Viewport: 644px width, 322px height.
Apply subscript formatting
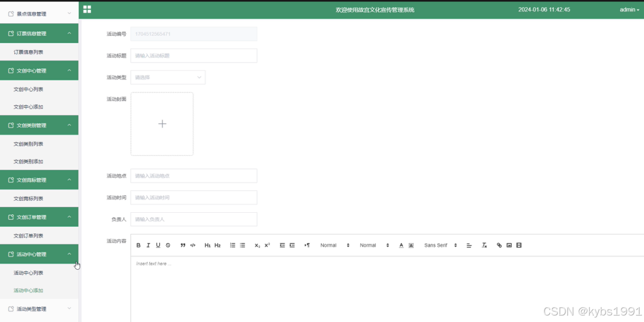coord(257,245)
